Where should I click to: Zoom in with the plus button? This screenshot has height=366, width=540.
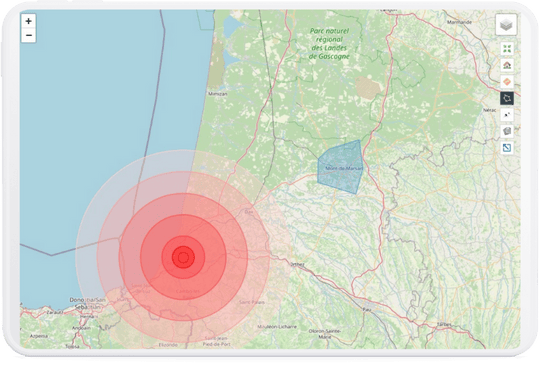pos(29,21)
